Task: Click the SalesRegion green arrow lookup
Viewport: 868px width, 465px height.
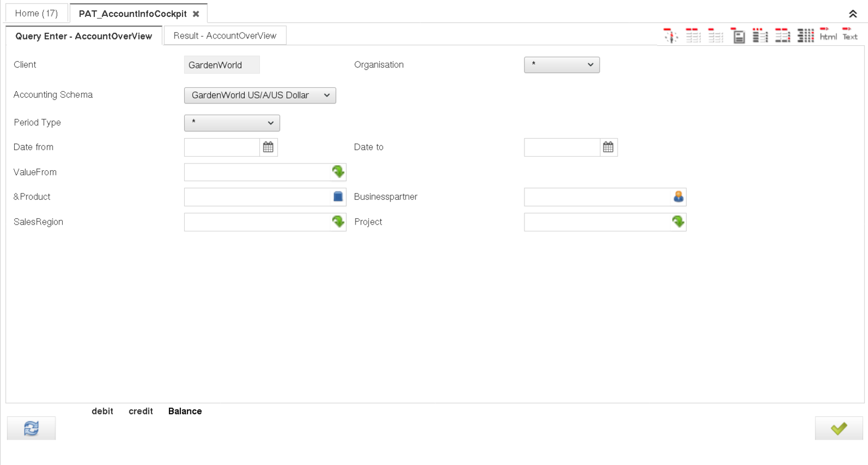Action: [338, 222]
